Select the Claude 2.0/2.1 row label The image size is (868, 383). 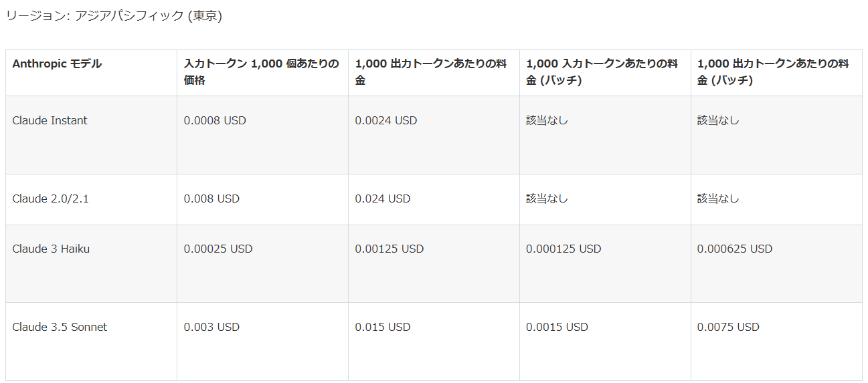51,199
